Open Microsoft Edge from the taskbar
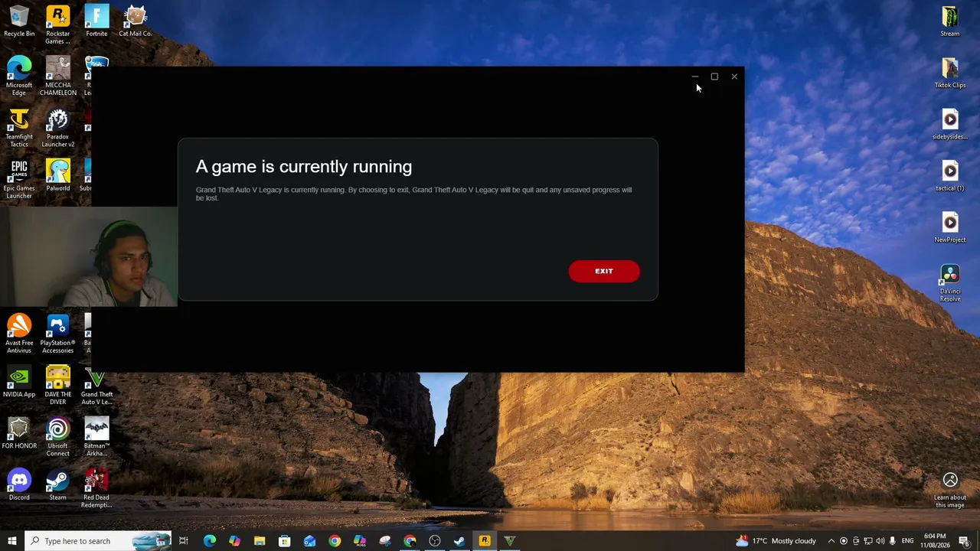Screen dimensions: 980x551 pos(210,541)
